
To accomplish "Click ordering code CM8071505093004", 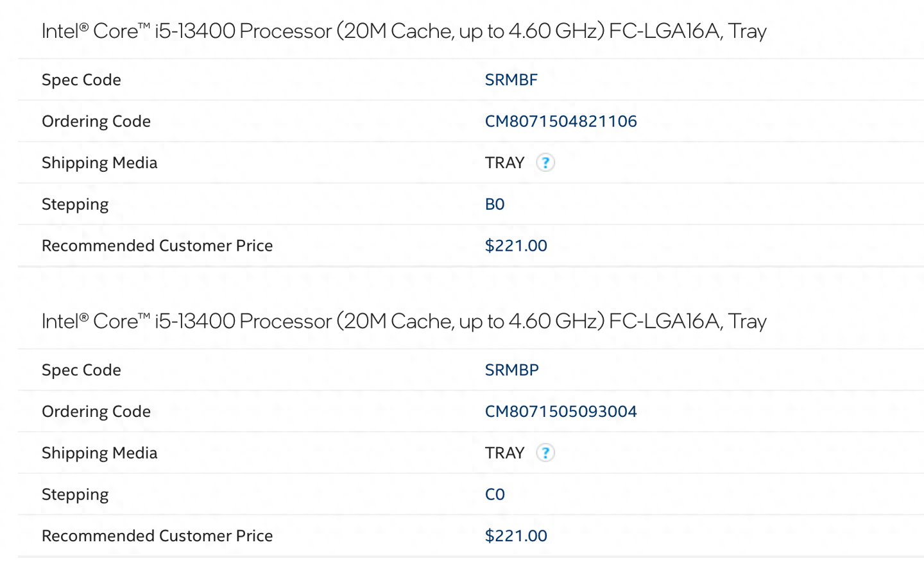I will 560,412.
